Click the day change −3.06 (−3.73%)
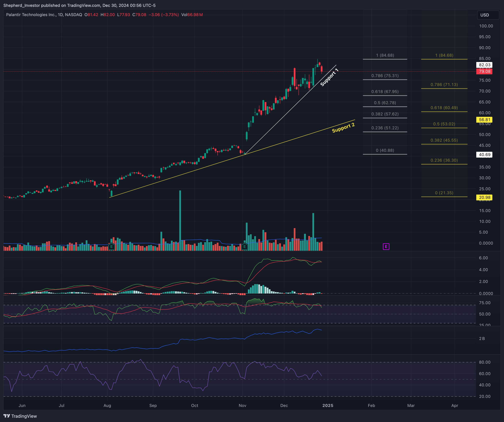The image size is (504, 422). (x=164, y=15)
